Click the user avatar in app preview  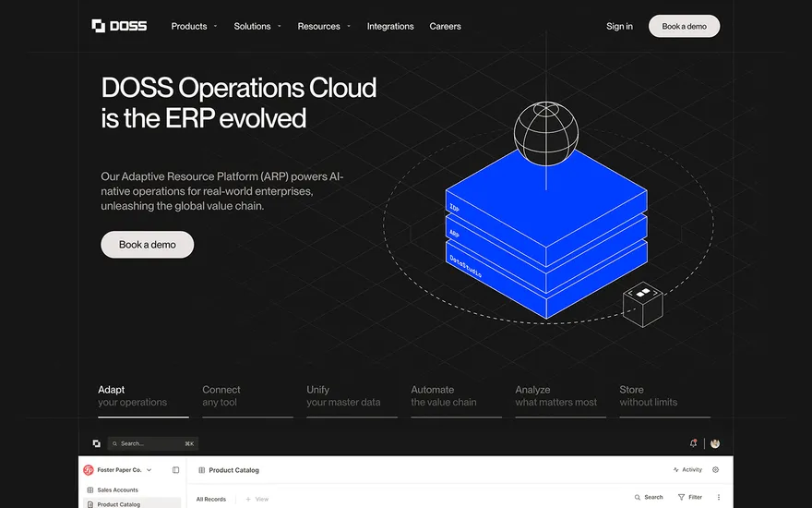(715, 443)
